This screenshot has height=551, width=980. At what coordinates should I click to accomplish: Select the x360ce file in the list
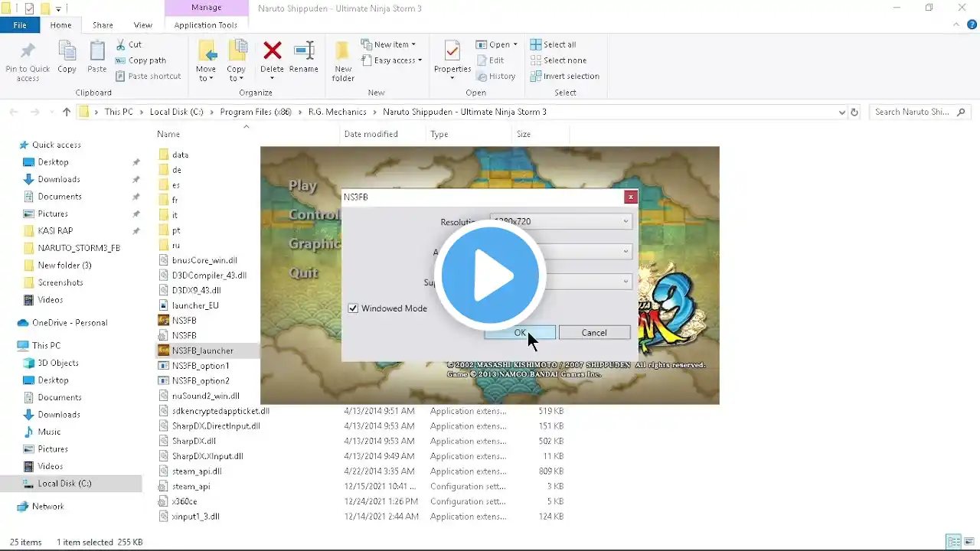pyautogui.click(x=185, y=501)
